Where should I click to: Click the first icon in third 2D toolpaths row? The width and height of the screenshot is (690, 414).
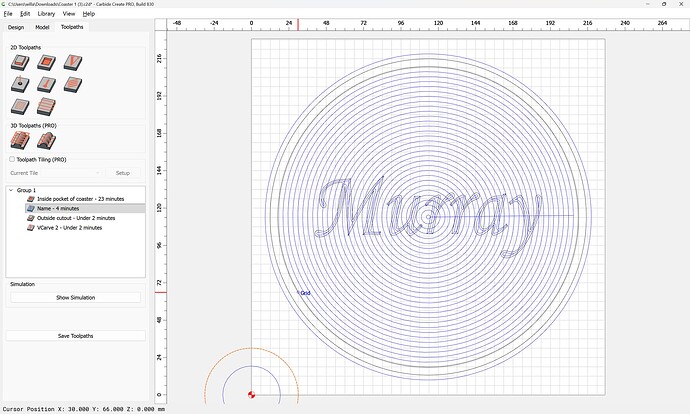click(x=20, y=107)
